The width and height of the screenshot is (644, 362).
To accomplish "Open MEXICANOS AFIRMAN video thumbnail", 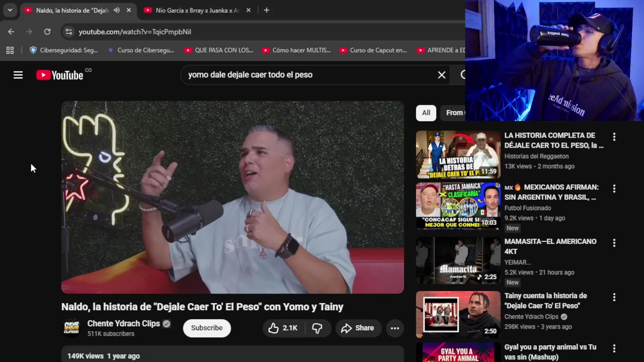I will [458, 206].
